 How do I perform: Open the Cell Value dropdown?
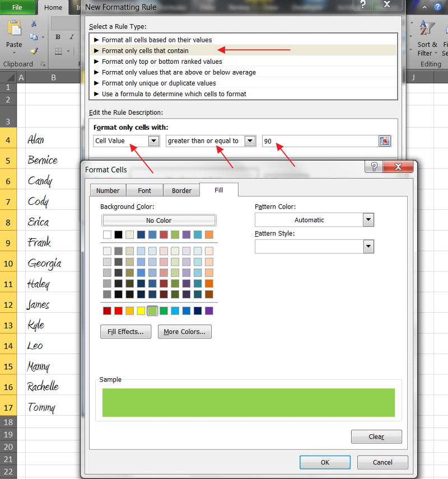[x=153, y=141]
